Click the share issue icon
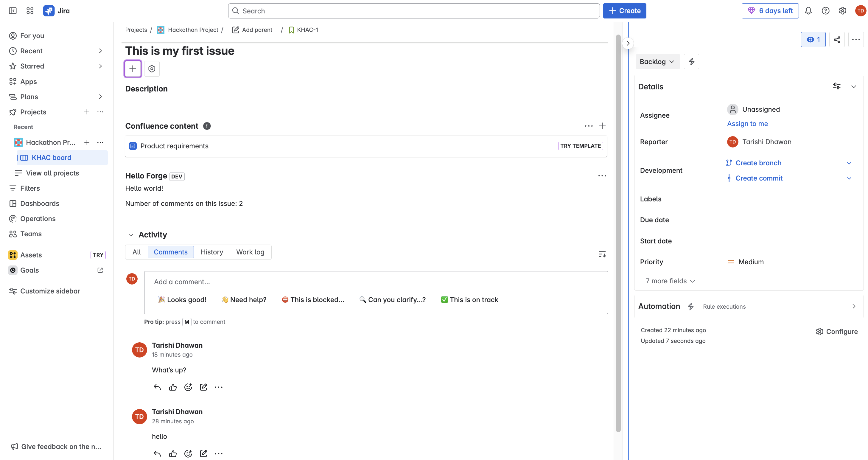 [x=837, y=39]
